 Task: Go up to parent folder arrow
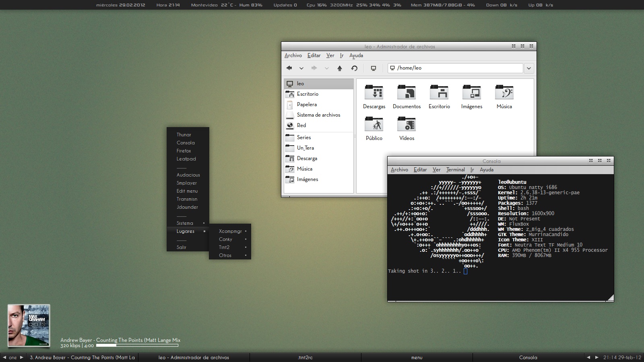340,68
